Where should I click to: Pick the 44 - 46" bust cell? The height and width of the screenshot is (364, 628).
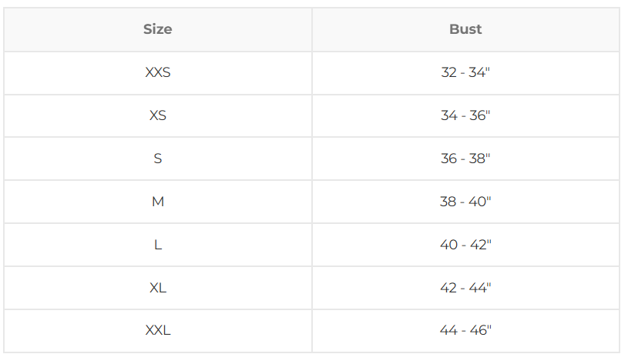pos(465,330)
